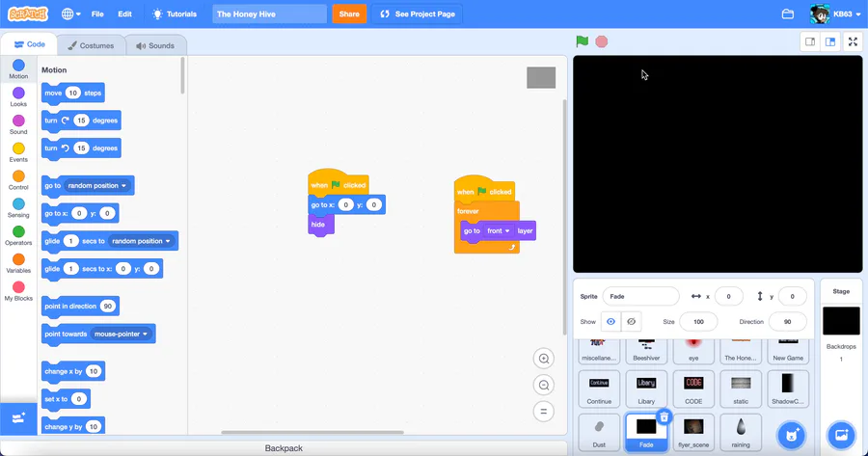Zoom out on the workspace
This screenshot has height=456, width=868.
click(544, 386)
